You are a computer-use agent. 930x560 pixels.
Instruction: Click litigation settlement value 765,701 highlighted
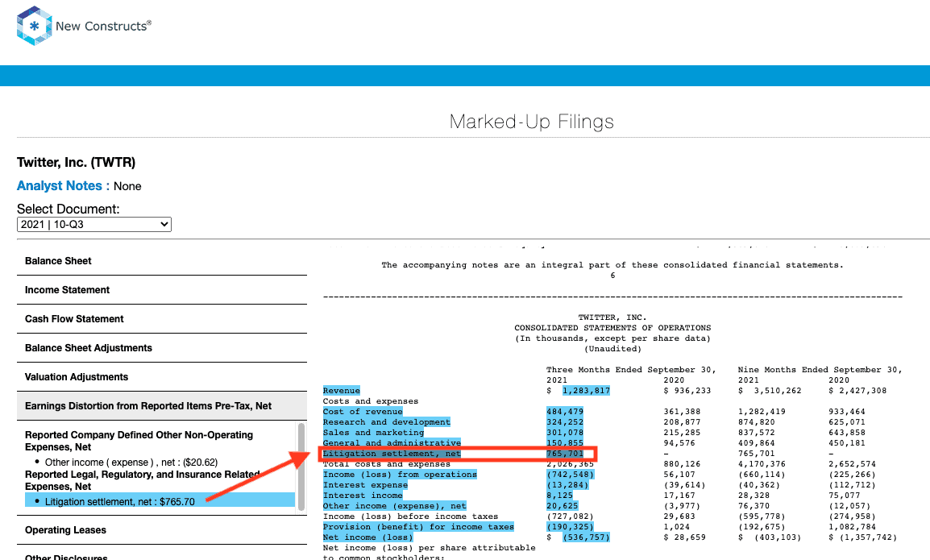(x=565, y=453)
